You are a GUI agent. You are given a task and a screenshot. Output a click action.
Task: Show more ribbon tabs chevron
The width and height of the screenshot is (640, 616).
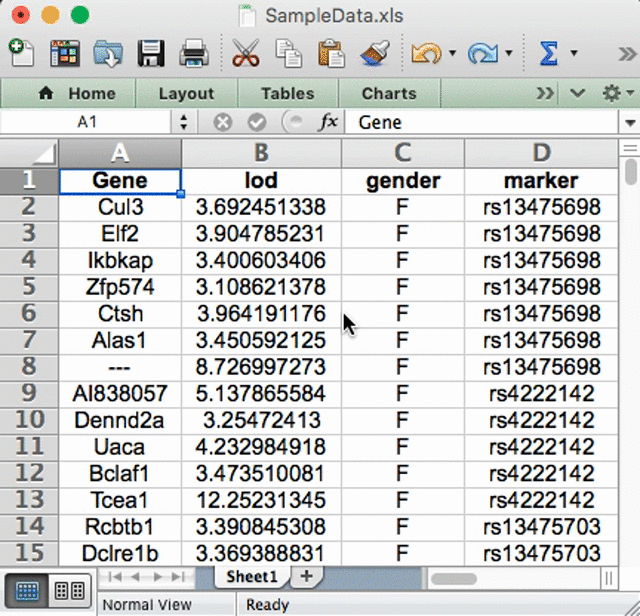click(x=545, y=93)
